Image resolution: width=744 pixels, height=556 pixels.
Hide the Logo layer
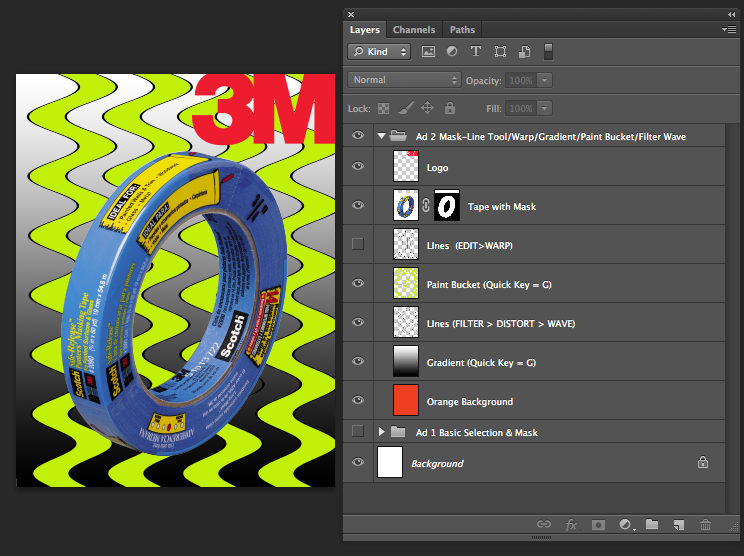click(358, 166)
